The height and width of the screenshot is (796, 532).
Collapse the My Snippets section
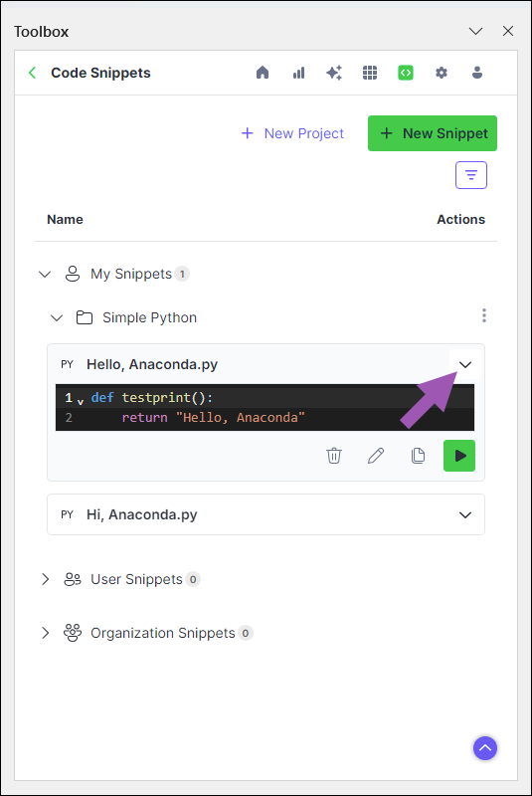coord(45,275)
